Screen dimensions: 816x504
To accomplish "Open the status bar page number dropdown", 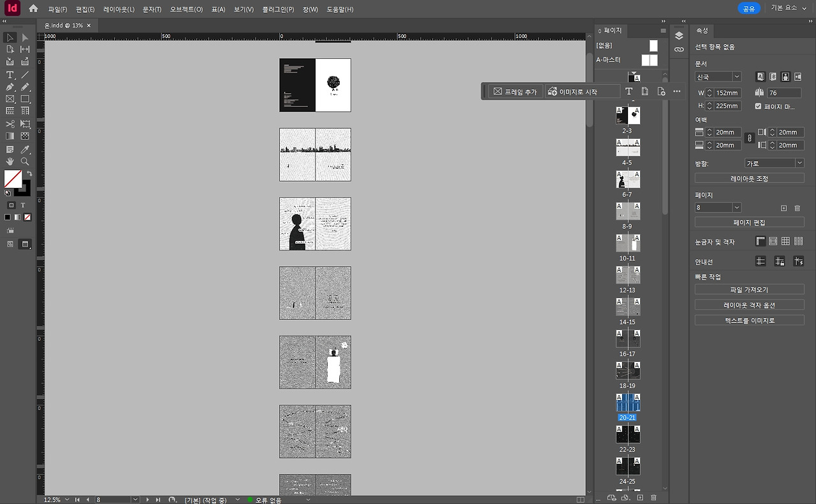I will point(135,500).
